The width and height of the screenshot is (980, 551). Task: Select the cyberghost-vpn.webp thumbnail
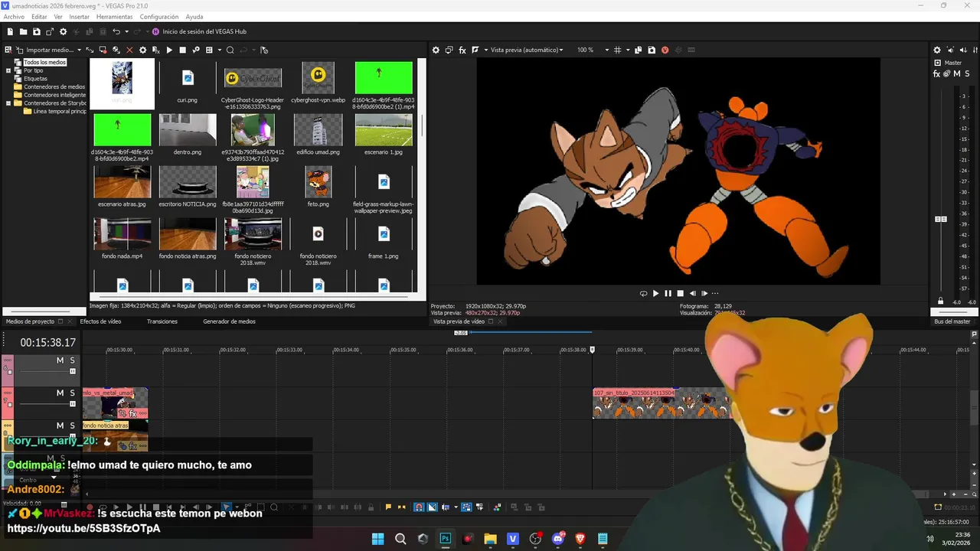[x=318, y=78]
